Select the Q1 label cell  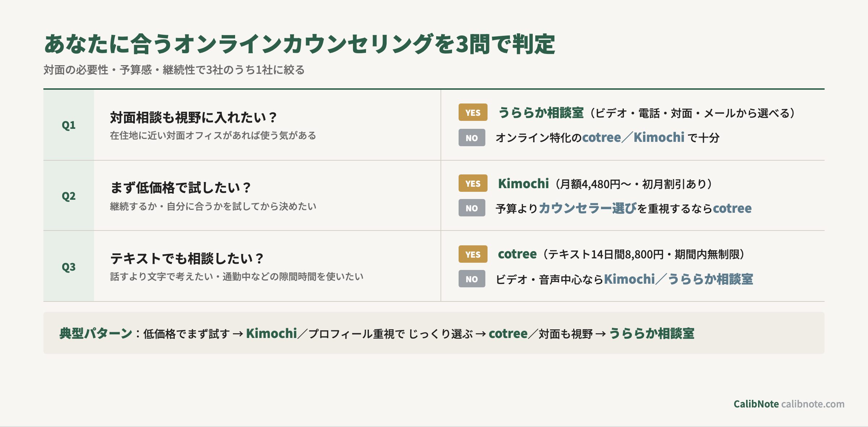click(69, 125)
